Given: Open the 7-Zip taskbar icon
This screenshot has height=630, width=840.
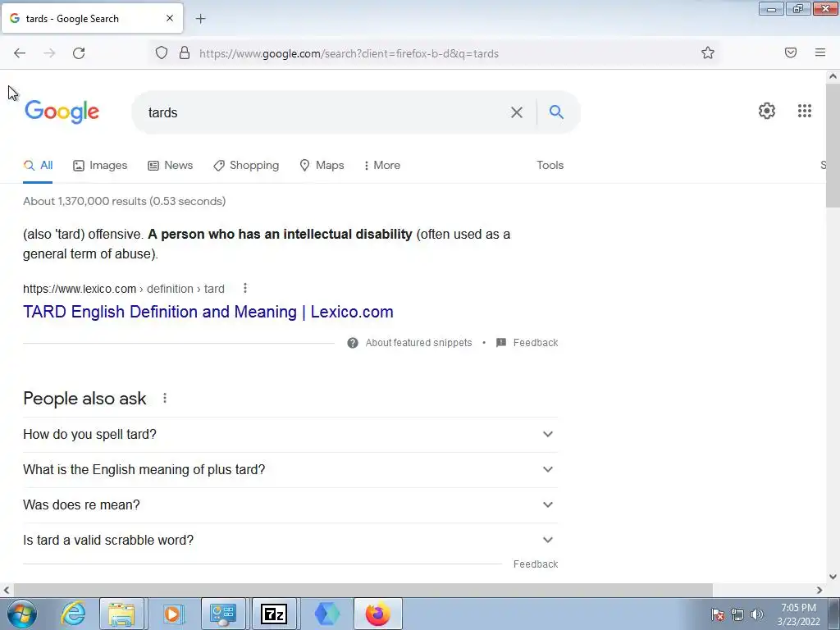Looking at the screenshot, I should pos(274,614).
